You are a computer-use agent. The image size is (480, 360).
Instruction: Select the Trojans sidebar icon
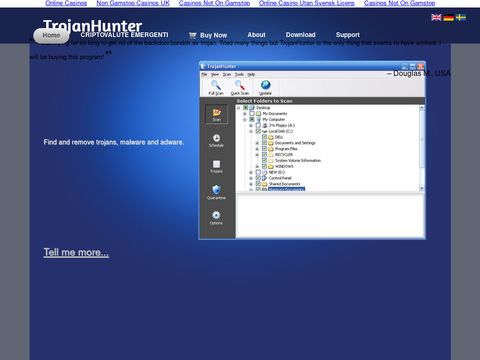pos(216,164)
